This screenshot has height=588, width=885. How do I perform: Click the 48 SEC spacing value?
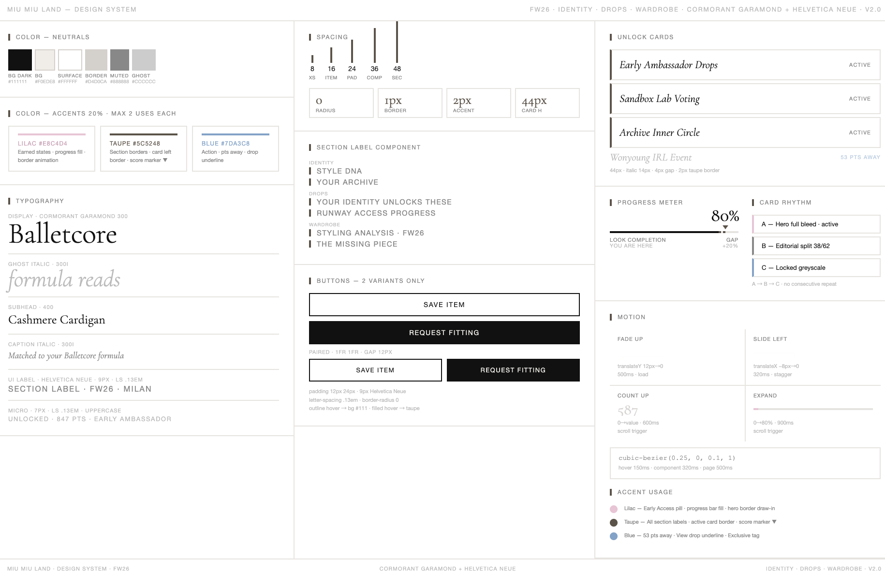click(x=397, y=69)
